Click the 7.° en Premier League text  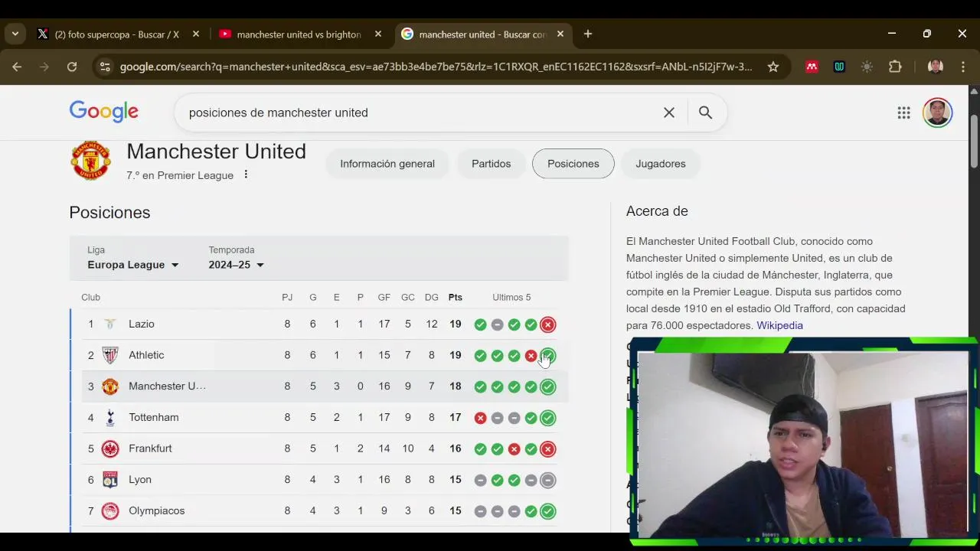(x=180, y=175)
